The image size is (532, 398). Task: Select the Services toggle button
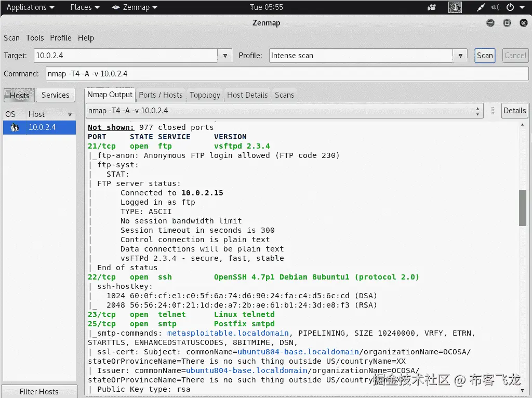(55, 96)
